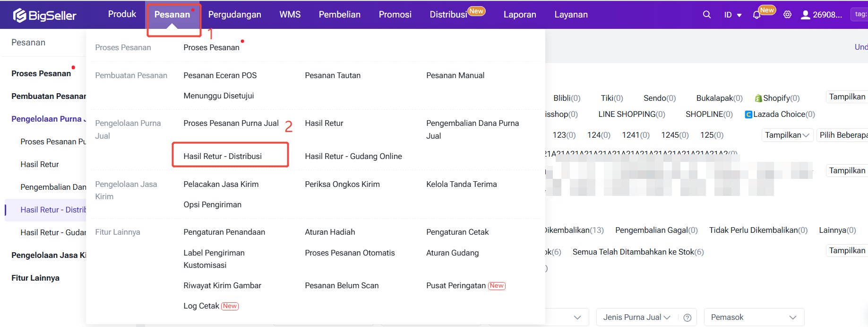Select Lainnya(0) status tab

tap(837, 230)
